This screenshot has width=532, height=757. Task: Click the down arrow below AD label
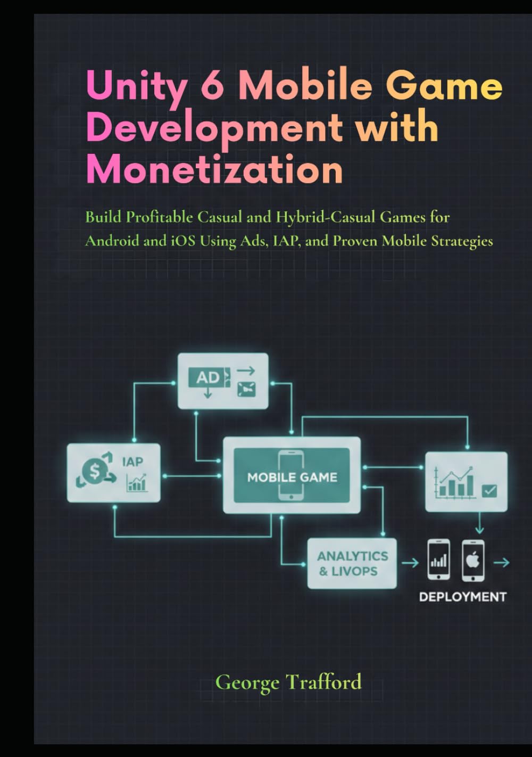point(207,393)
